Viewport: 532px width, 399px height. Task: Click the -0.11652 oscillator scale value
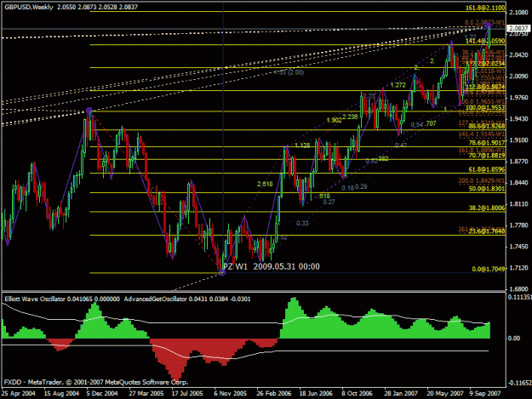coord(519,383)
